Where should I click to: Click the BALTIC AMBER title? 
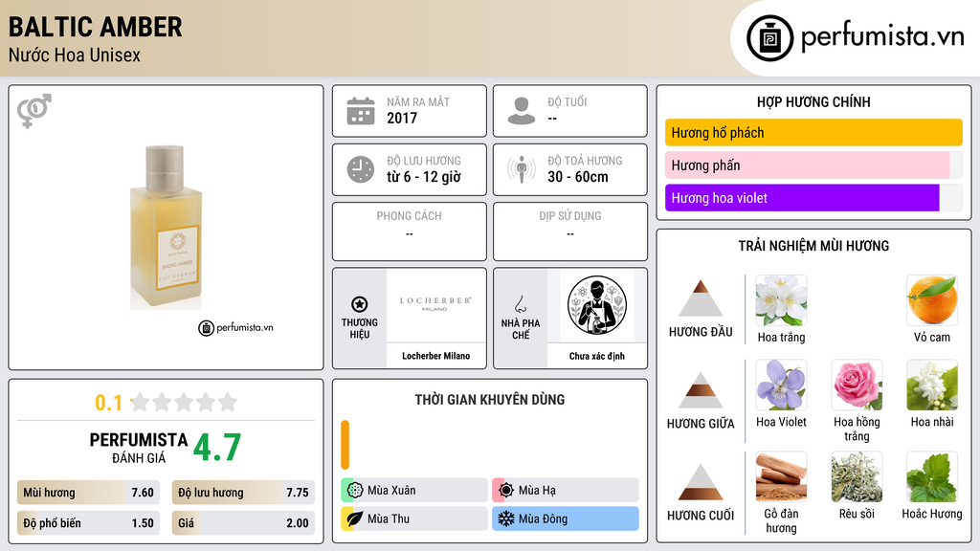coord(95,28)
